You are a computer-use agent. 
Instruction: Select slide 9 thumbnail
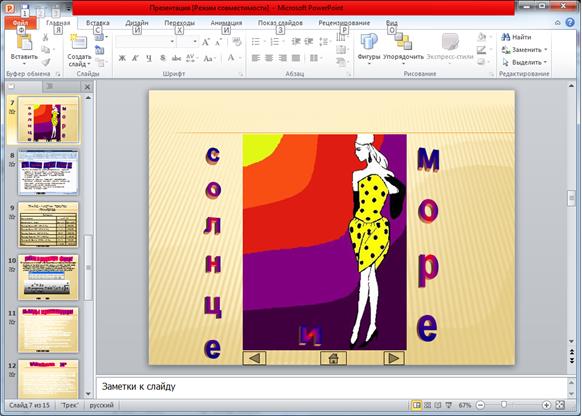pos(48,225)
